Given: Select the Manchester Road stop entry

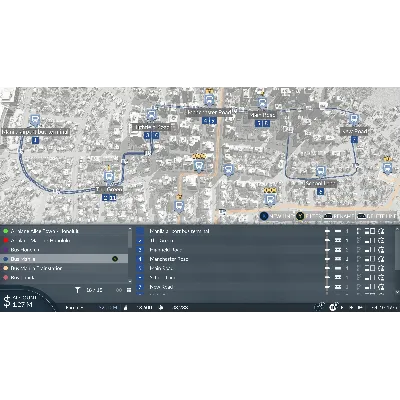Looking at the screenshot, I should [230, 259].
